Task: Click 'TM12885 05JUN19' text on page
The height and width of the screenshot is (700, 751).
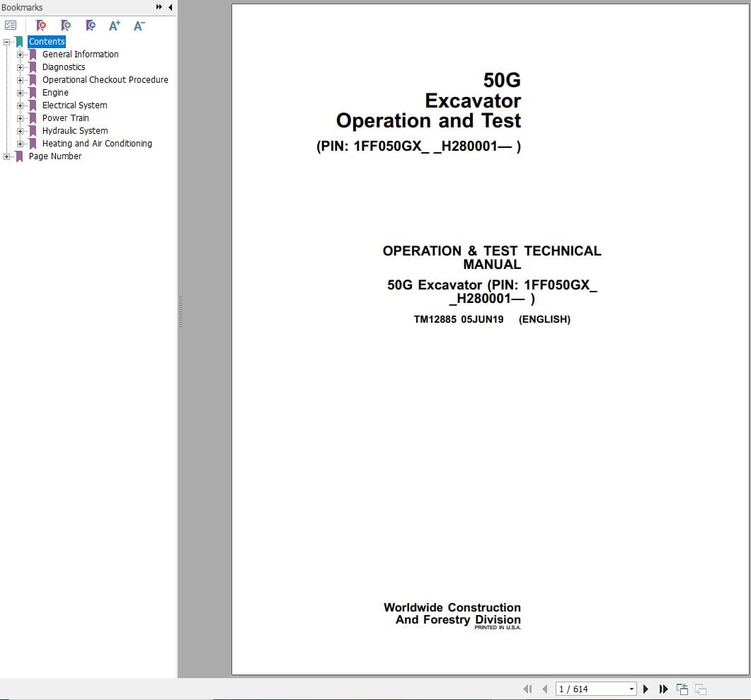Action: point(459,319)
